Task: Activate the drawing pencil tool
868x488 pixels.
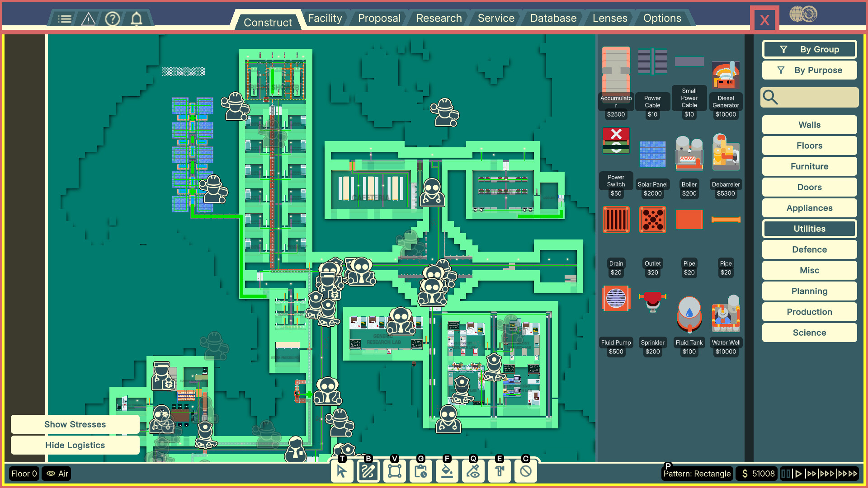Action: (368, 471)
